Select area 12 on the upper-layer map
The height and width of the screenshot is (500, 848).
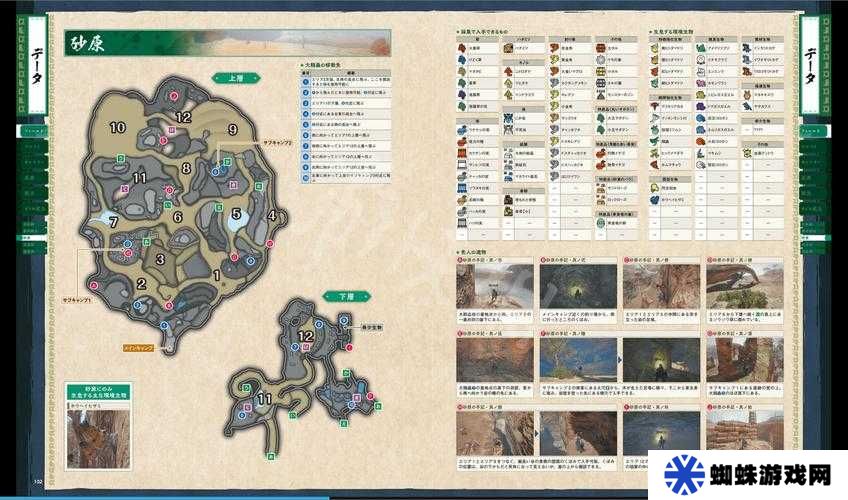click(183, 117)
